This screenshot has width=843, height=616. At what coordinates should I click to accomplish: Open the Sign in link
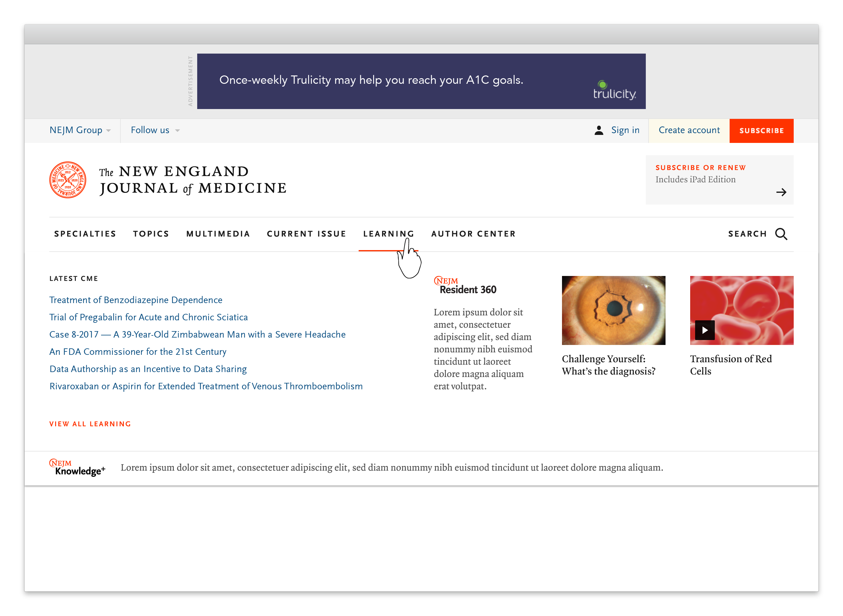tap(625, 130)
